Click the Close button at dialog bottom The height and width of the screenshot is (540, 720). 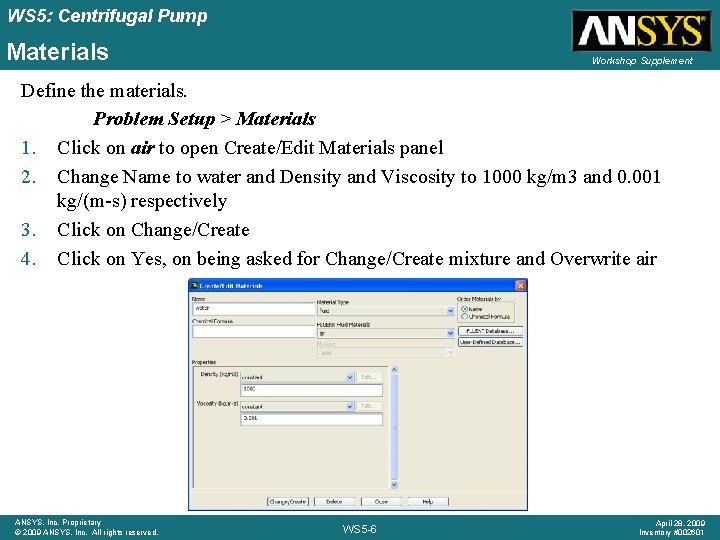click(x=381, y=501)
